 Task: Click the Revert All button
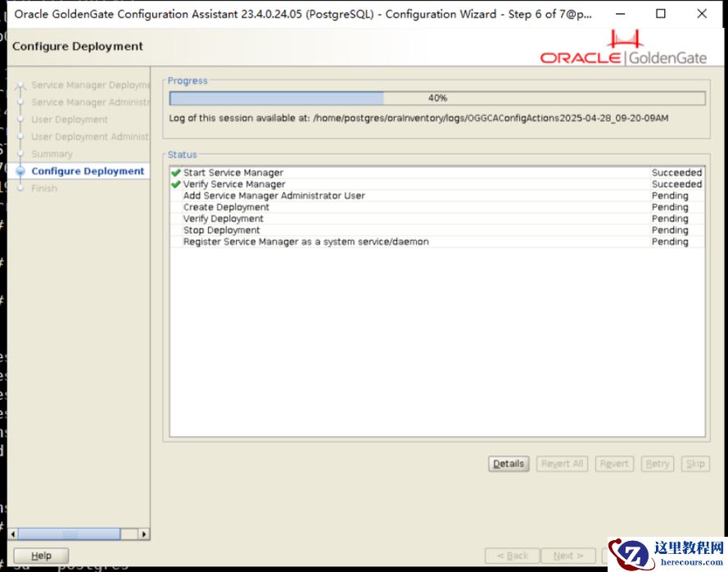(x=562, y=464)
